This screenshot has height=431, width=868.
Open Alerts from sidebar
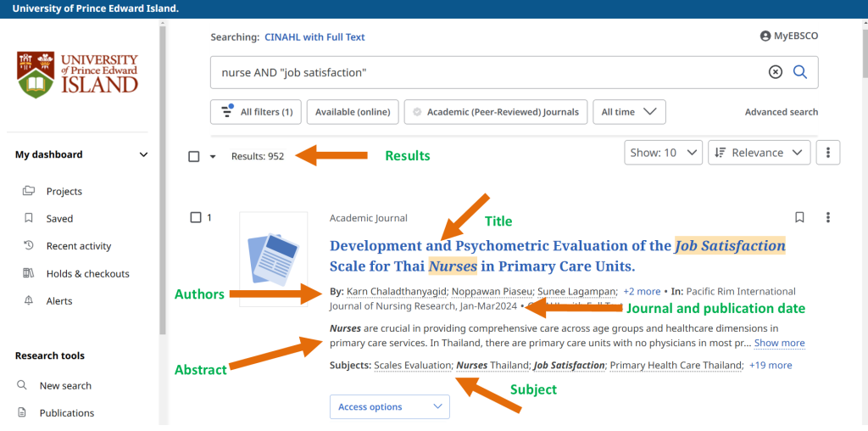coord(59,301)
